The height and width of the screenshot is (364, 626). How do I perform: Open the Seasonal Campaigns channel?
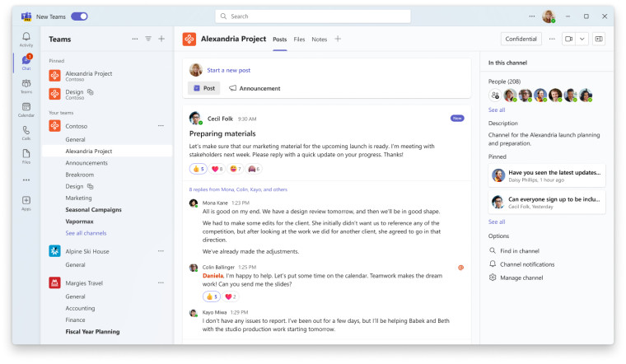(x=93, y=209)
